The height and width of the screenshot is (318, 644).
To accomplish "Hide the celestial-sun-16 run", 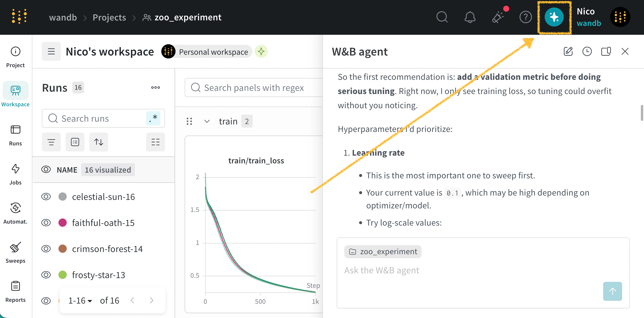I will pyautogui.click(x=46, y=197).
